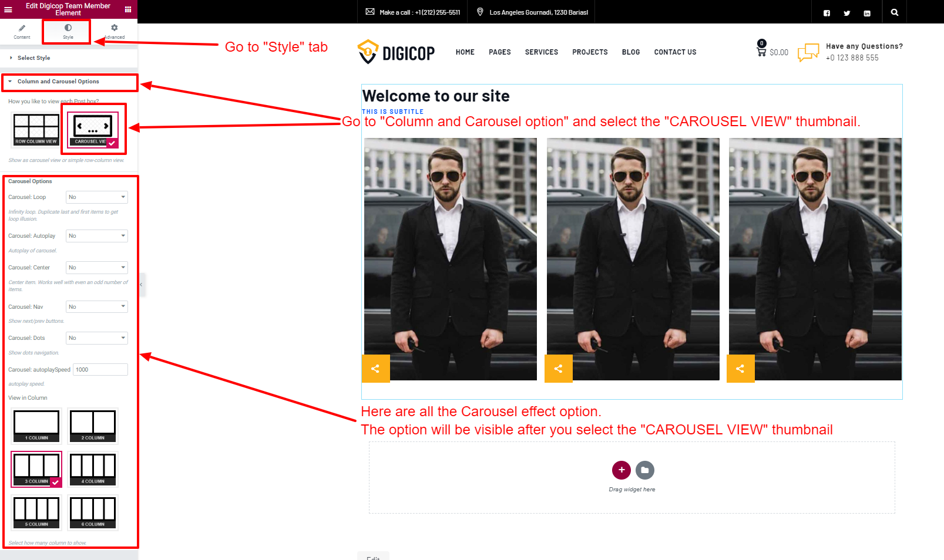
Task: Switch to the Content tab
Action: (x=22, y=31)
